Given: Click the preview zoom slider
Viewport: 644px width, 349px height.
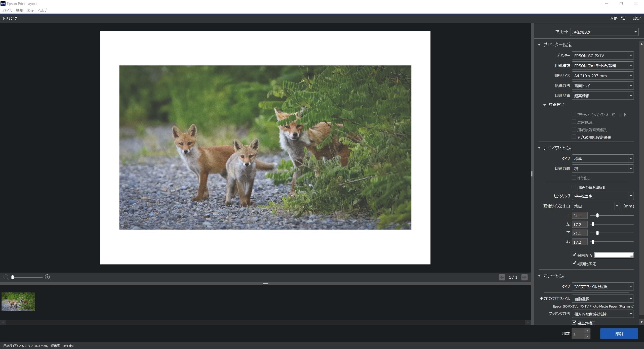Looking at the screenshot, I should (27, 277).
